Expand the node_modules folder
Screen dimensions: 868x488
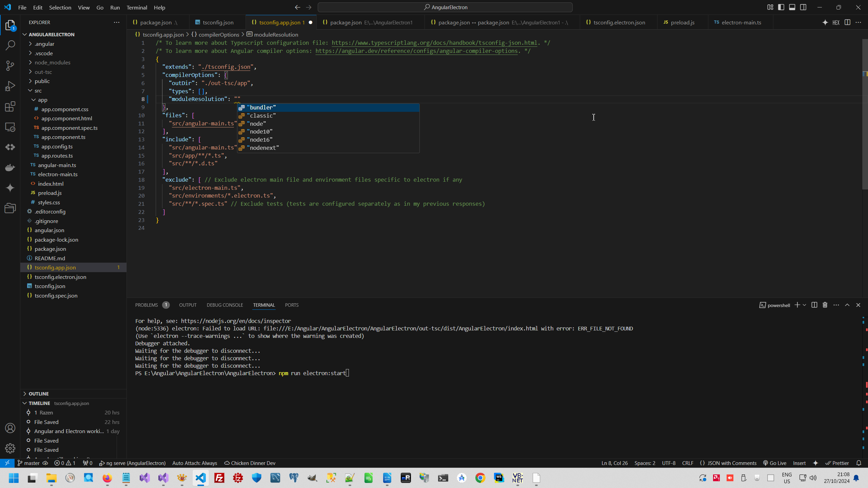(52, 62)
